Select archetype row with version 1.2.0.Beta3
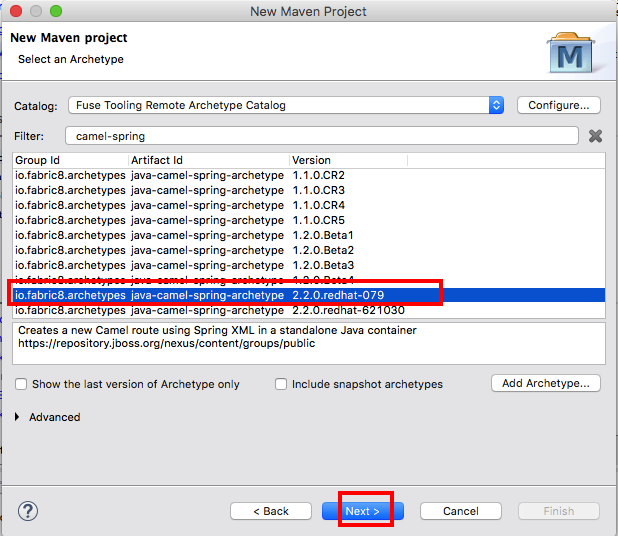The height and width of the screenshot is (536, 618). pos(309,265)
